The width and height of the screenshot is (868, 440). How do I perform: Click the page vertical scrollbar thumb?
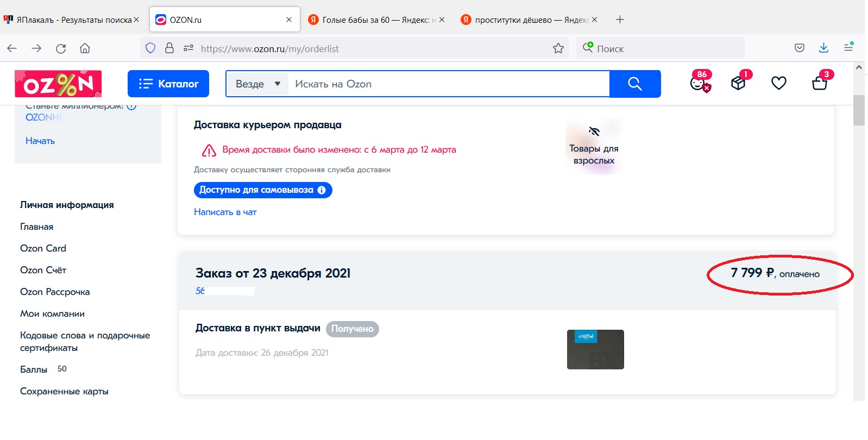click(x=859, y=110)
